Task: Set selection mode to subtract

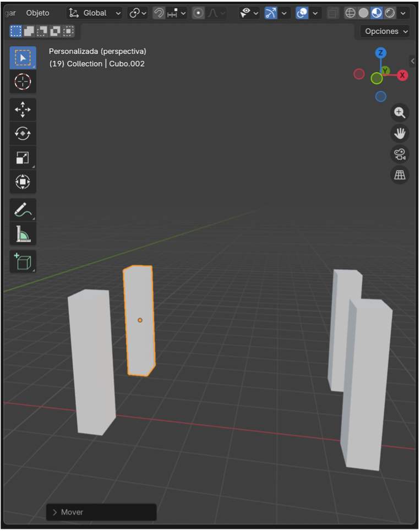Action: (x=42, y=31)
